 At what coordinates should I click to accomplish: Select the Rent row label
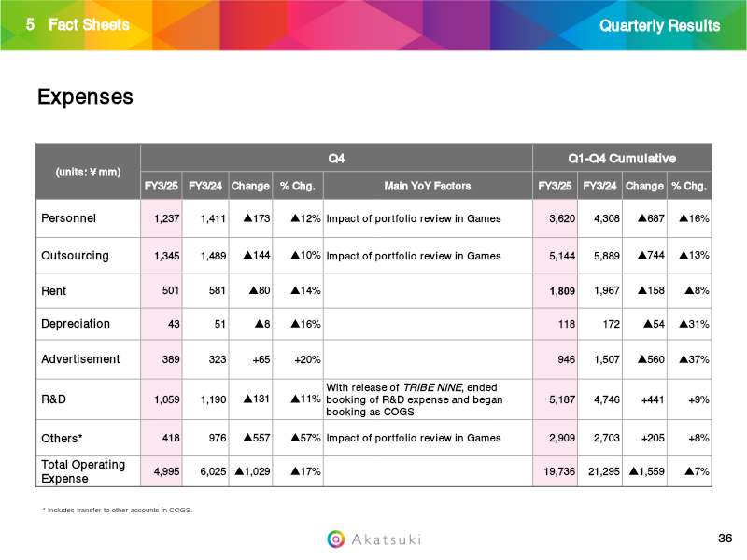pos(54,290)
